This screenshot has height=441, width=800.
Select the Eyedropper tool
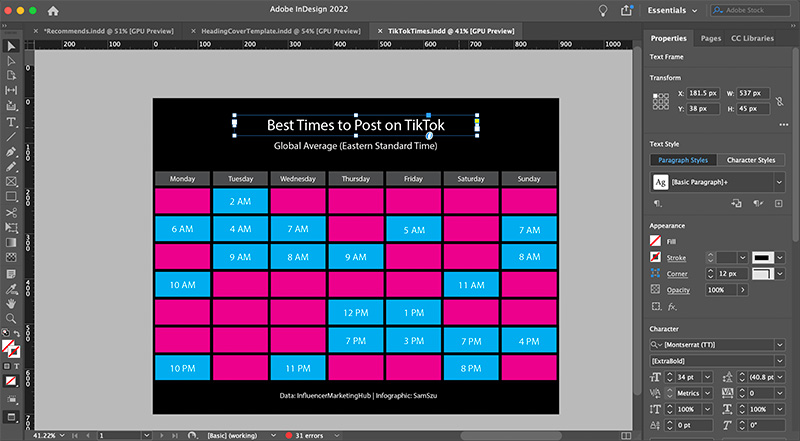point(11,289)
